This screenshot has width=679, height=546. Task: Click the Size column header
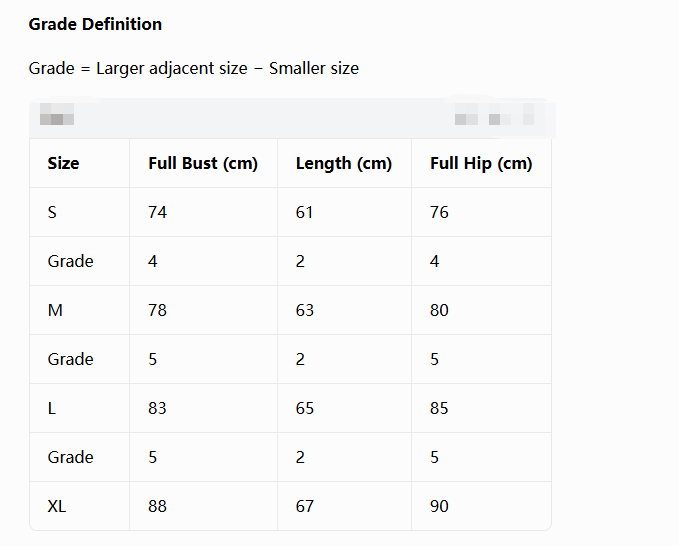[x=63, y=163]
